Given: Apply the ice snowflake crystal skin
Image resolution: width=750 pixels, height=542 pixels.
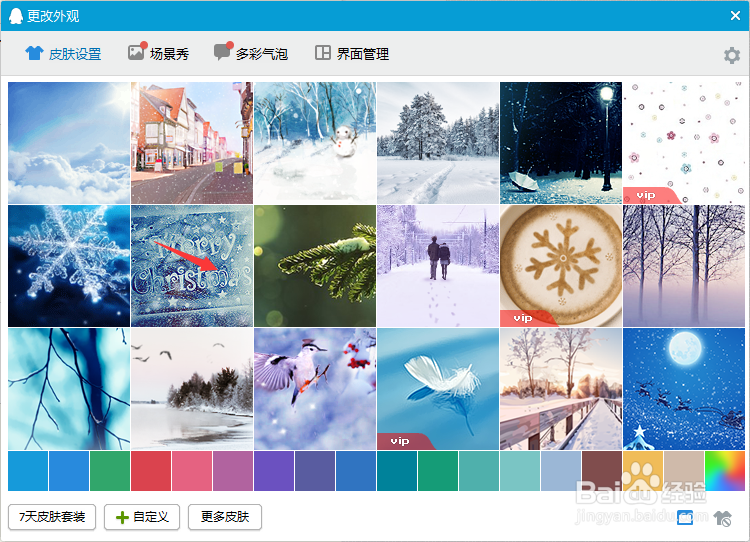Looking at the screenshot, I should tap(69, 266).
